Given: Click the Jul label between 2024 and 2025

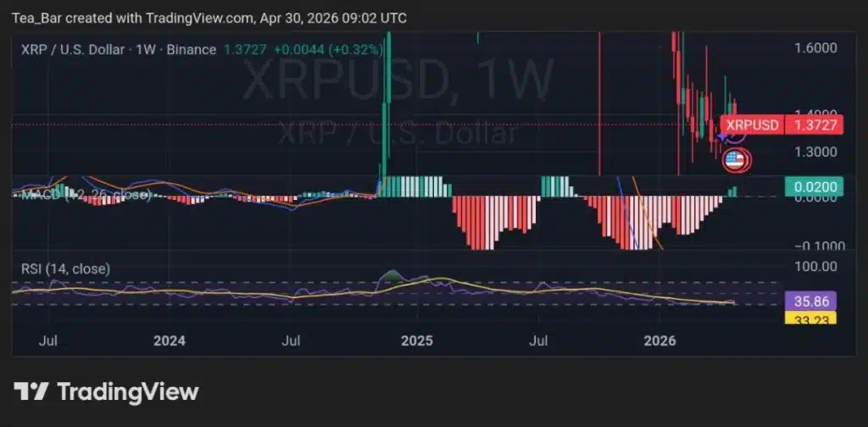Looking at the screenshot, I should point(291,341).
